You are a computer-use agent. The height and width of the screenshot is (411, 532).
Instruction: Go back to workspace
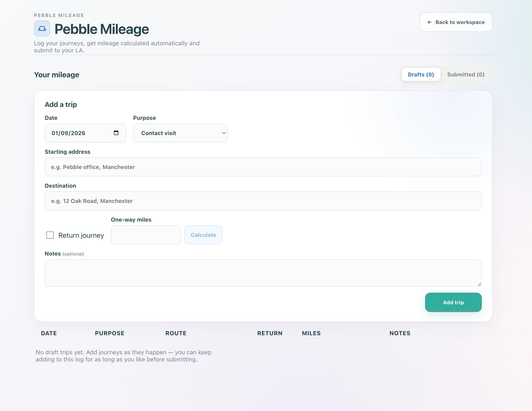456,22
